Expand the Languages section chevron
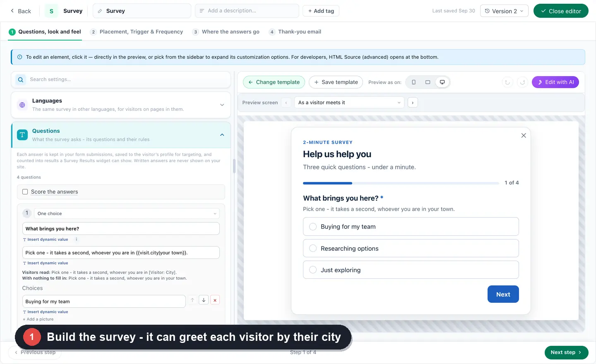This screenshot has width=596, height=364. point(222,105)
